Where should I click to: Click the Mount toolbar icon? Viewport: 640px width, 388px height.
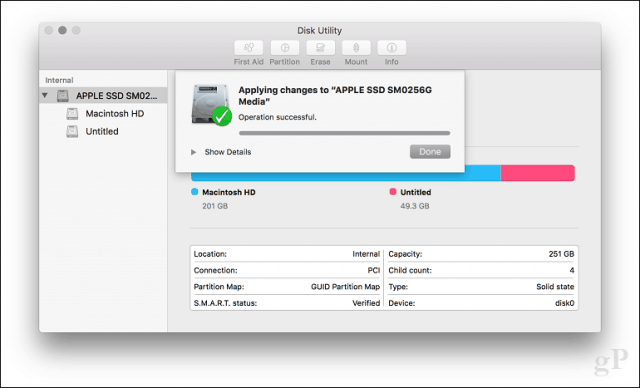356,48
